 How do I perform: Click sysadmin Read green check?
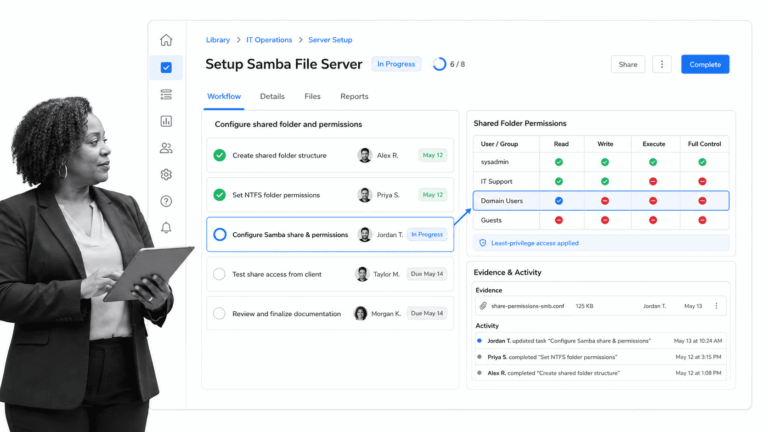click(x=559, y=162)
